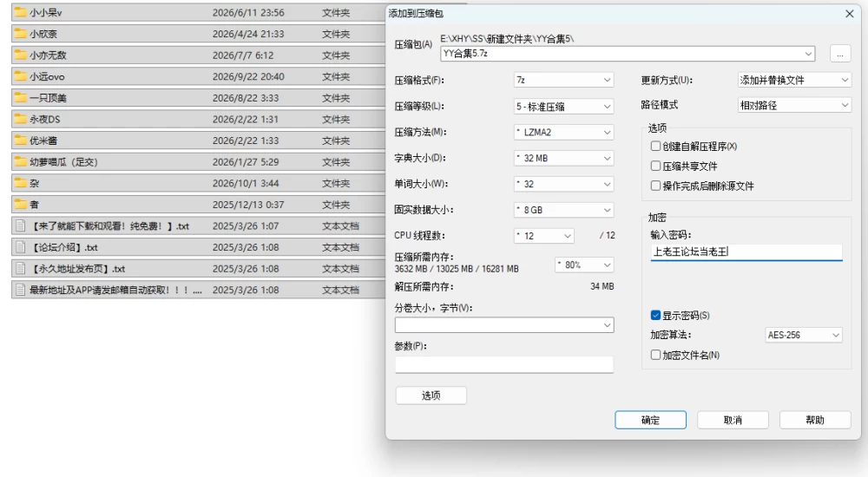Click the folder icon of 小欣奈
Image resolution: width=868 pixels, height=477 pixels.
coord(21,34)
